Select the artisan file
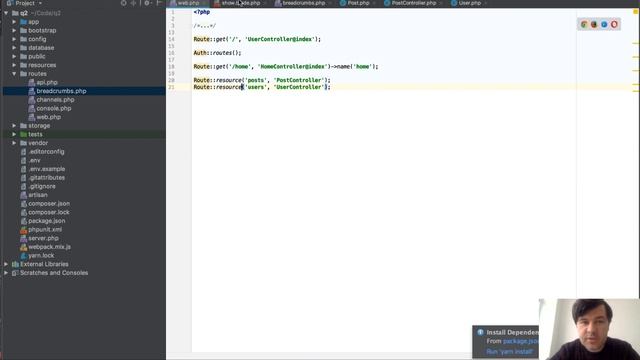The image size is (640, 360). 38,195
